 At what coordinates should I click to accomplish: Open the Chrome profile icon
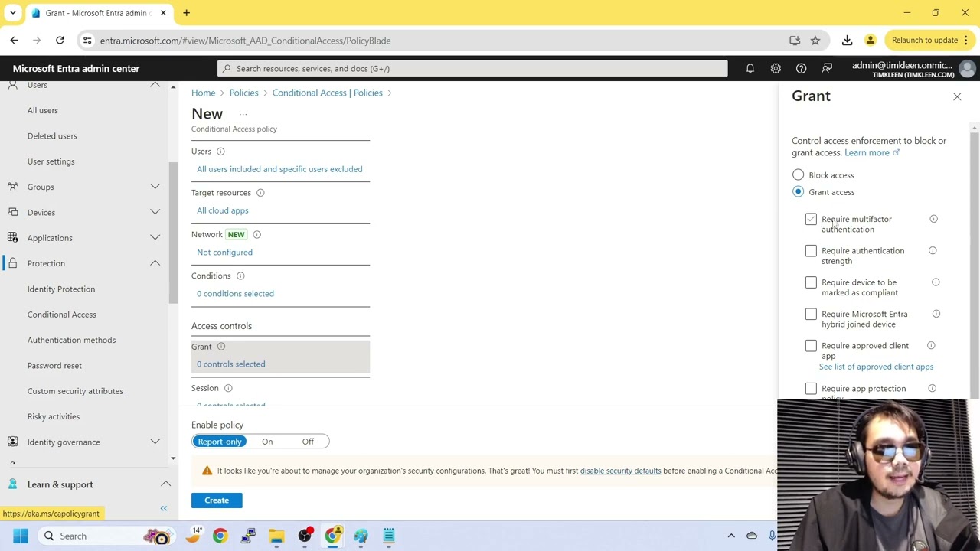click(x=871, y=40)
